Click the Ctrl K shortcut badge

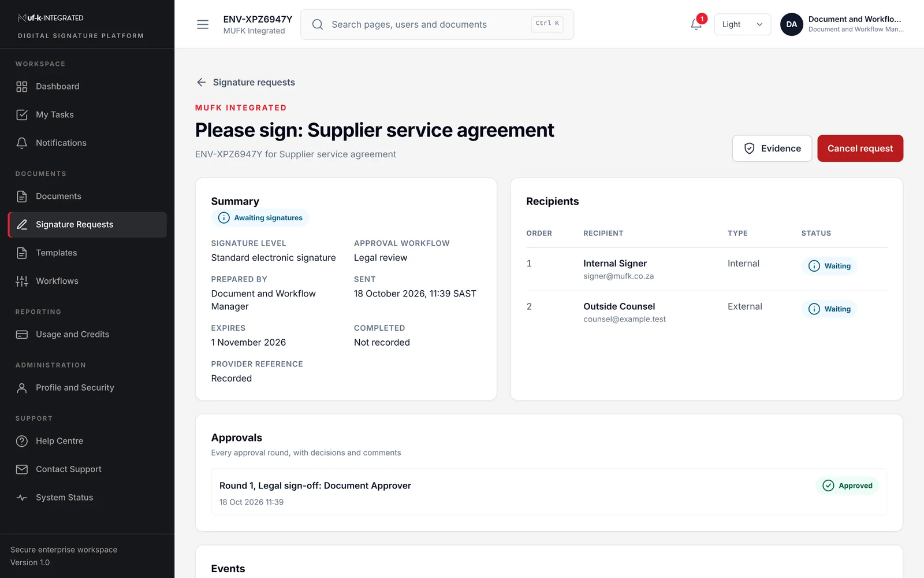click(547, 24)
